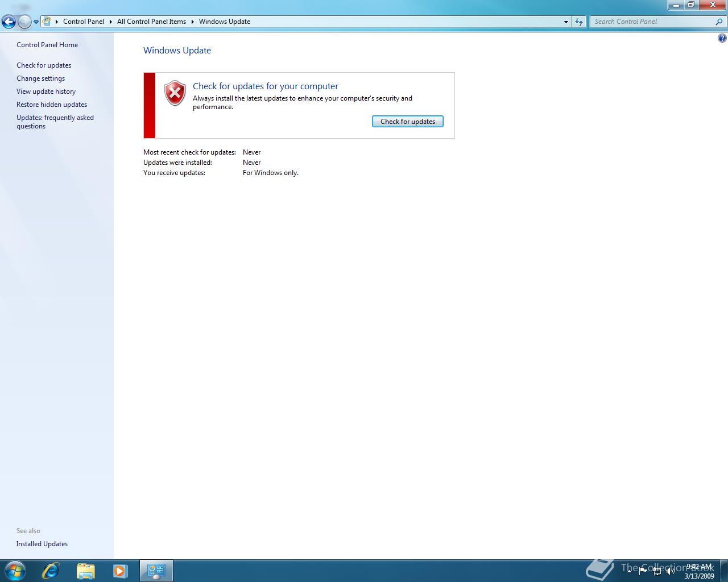Open Control Panel Home link
The width and height of the screenshot is (728, 582).
tap(47, 45)
